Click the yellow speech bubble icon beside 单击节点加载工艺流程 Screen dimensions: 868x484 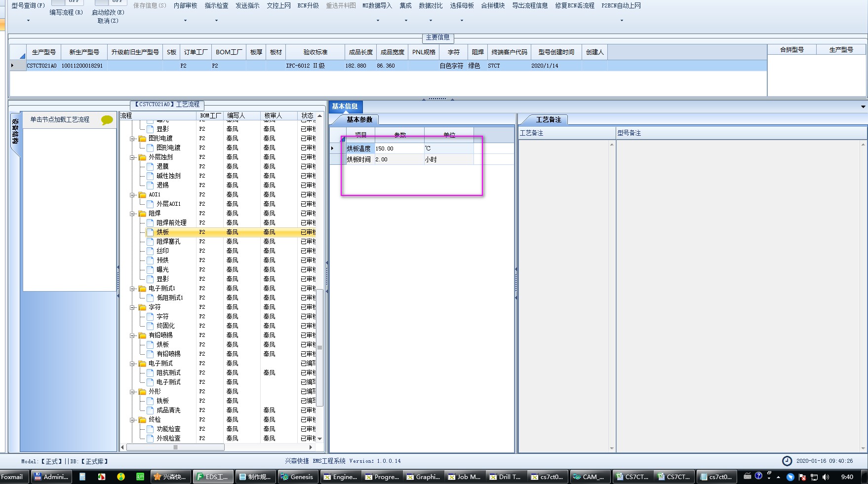[107, 120]
